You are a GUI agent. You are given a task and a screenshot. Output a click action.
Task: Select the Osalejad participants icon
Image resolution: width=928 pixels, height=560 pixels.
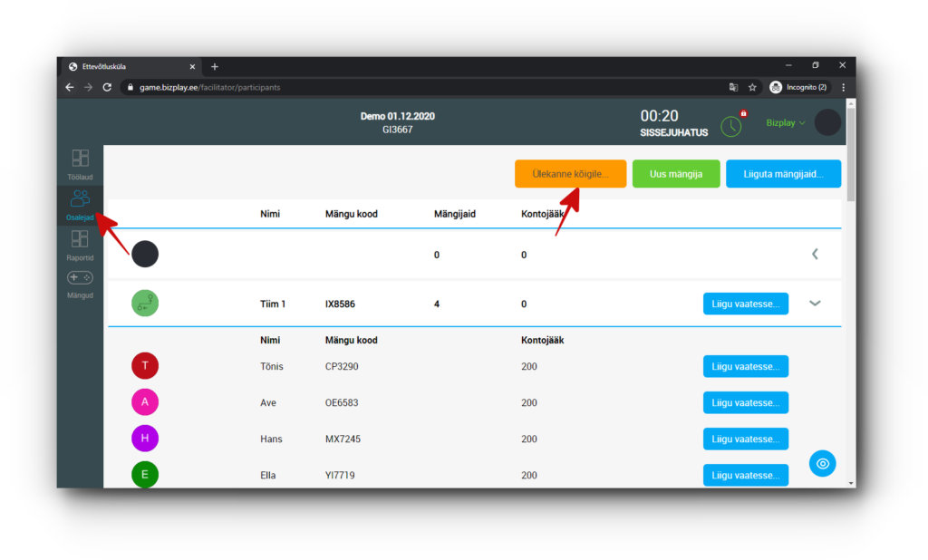(x=80, y=198)
